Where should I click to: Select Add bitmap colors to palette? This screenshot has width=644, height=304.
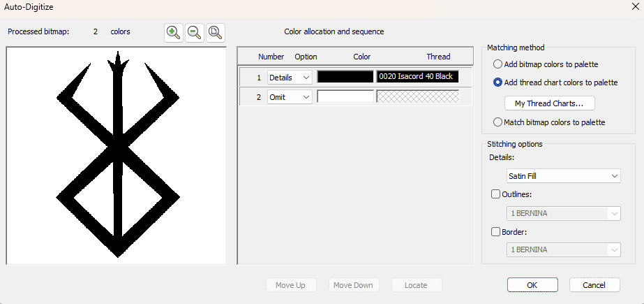[546, 64]
